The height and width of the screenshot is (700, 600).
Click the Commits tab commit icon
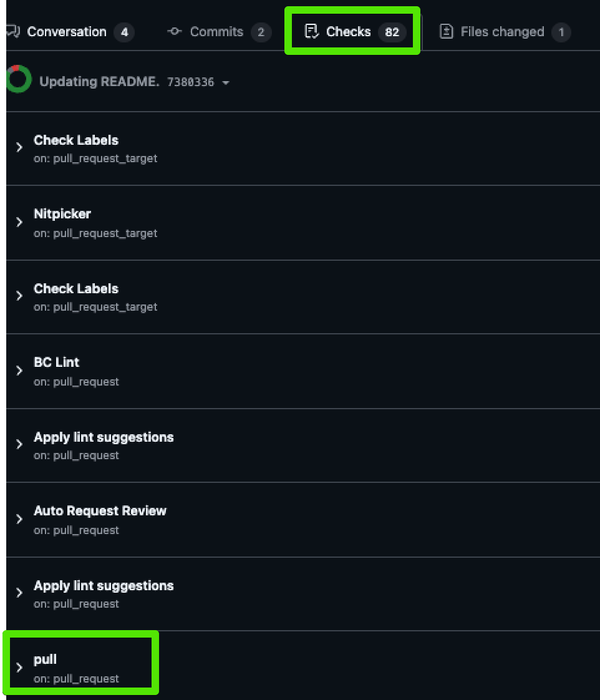174,31
